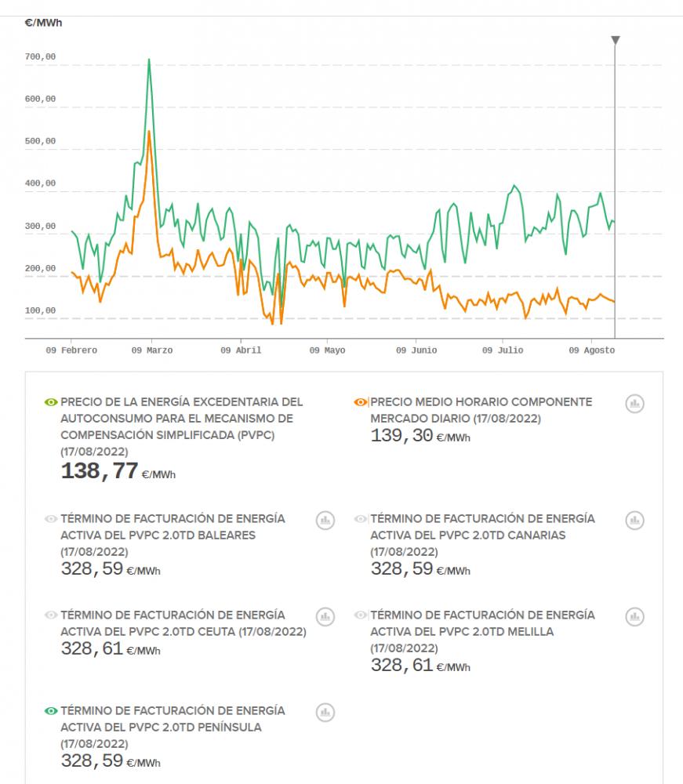Click the Melilla 328,61 €/MWh value
Viewport: 683px width, 784px height.
coord(420,666)
